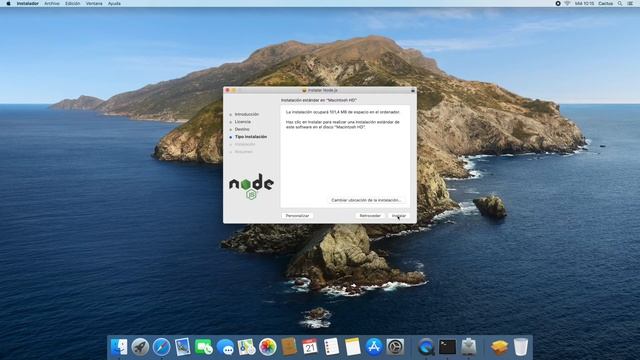Screen dimensions: 640x360
Task: Click the Instalar button
Action: click(x=399, y=216)
